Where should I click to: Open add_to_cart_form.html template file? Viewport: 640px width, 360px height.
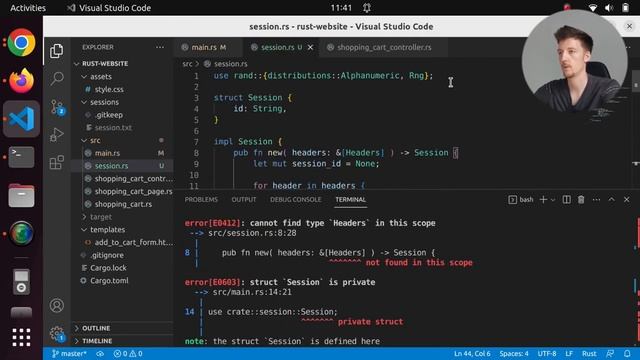(x=122, y=242)
